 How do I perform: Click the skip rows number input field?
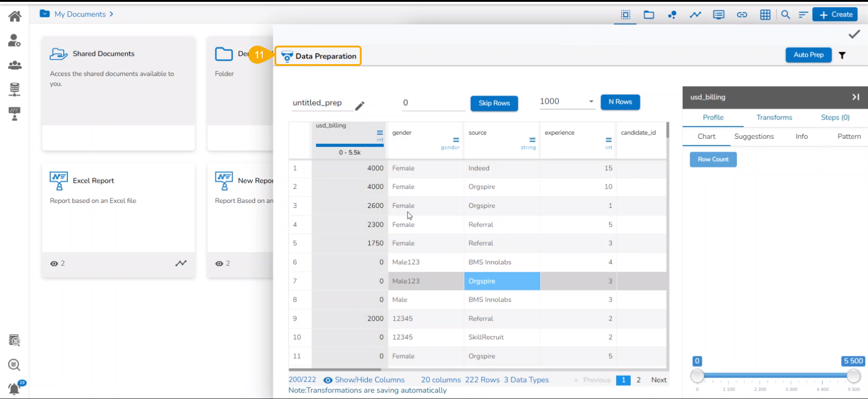point(433,103)
